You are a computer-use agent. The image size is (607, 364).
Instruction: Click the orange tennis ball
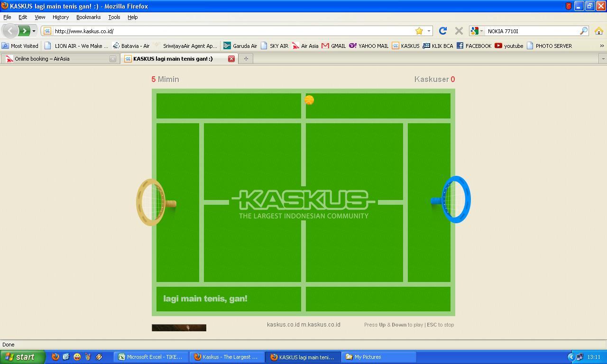click(x=309, y=100)
